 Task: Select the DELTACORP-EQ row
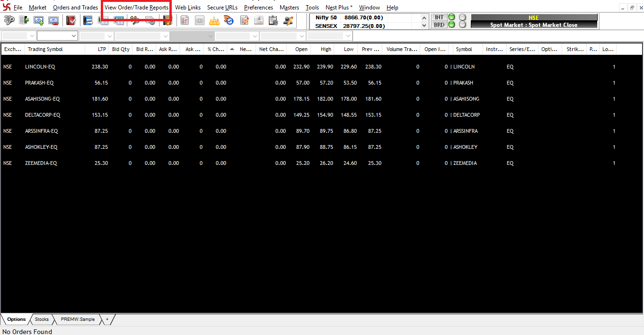click(x=322, y=115)
